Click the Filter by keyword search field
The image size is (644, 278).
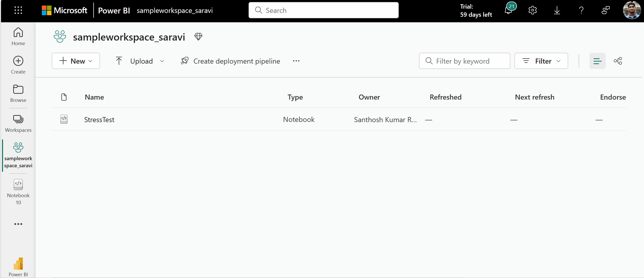pyautogui.click(x=464, y=61)
